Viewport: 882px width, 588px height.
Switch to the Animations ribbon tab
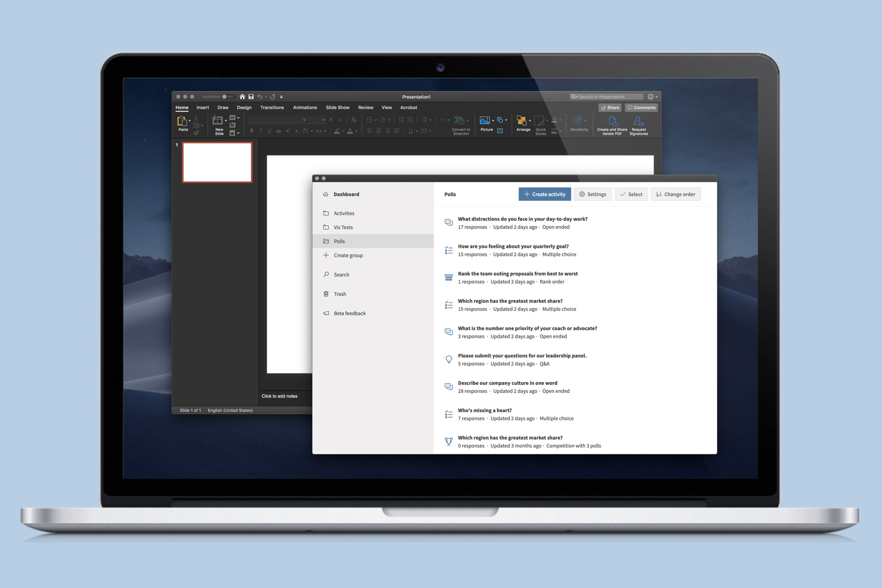(x=305, y=107)
